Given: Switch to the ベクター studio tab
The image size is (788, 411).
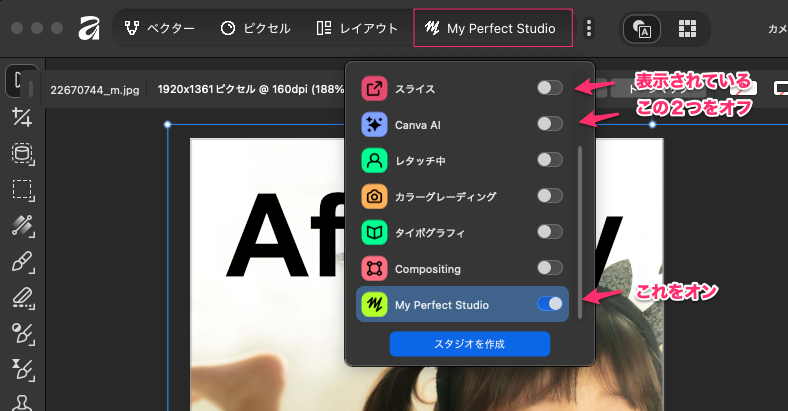Looking at the screenshot, I should point(160,29).
